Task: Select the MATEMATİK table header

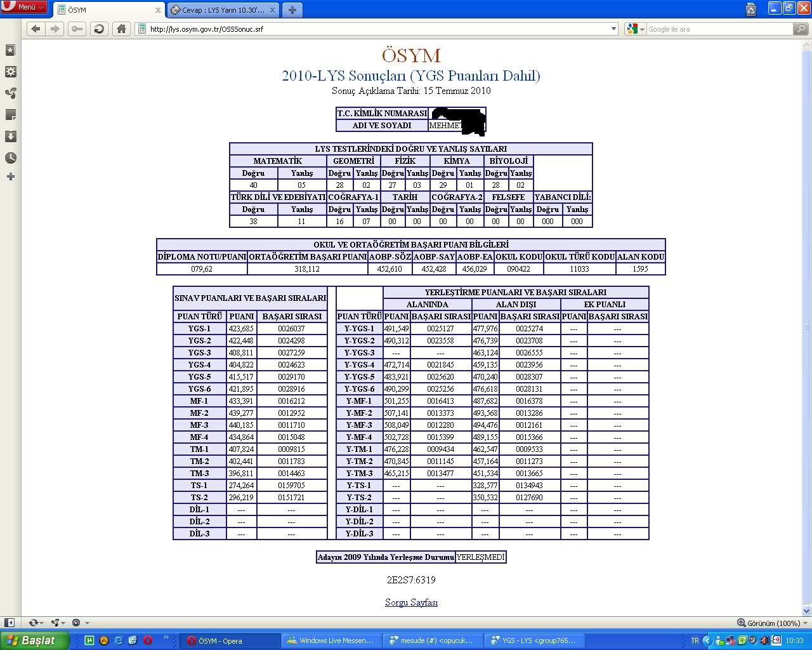Action: click(x=278, y=161)
